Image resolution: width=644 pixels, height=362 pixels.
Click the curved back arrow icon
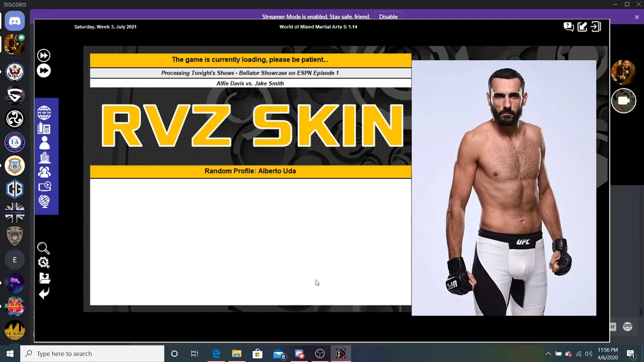(x=44, y=294)
